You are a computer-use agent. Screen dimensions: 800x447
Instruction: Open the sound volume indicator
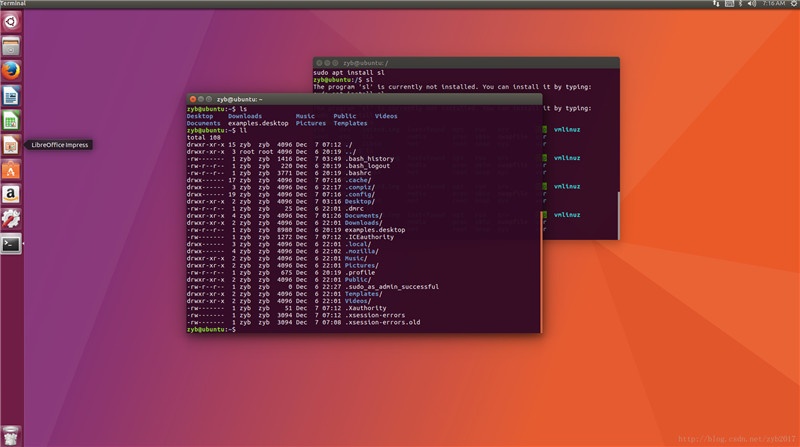point(751,4)
